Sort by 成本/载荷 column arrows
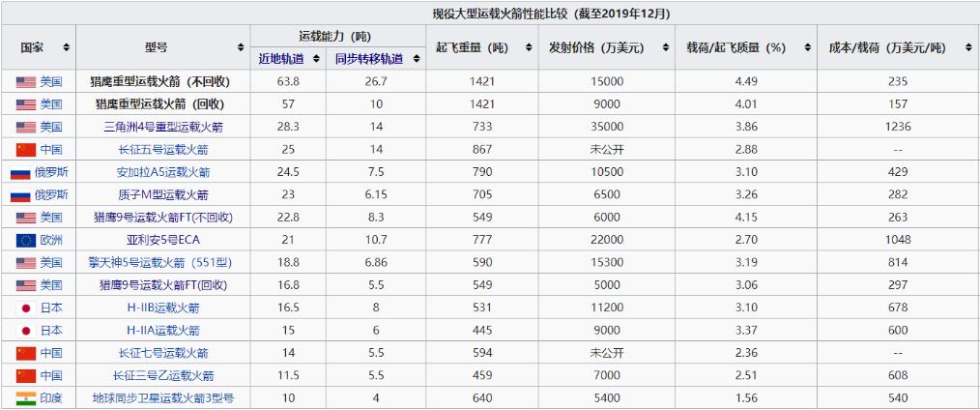980x410 pixels. pos(970,47)
